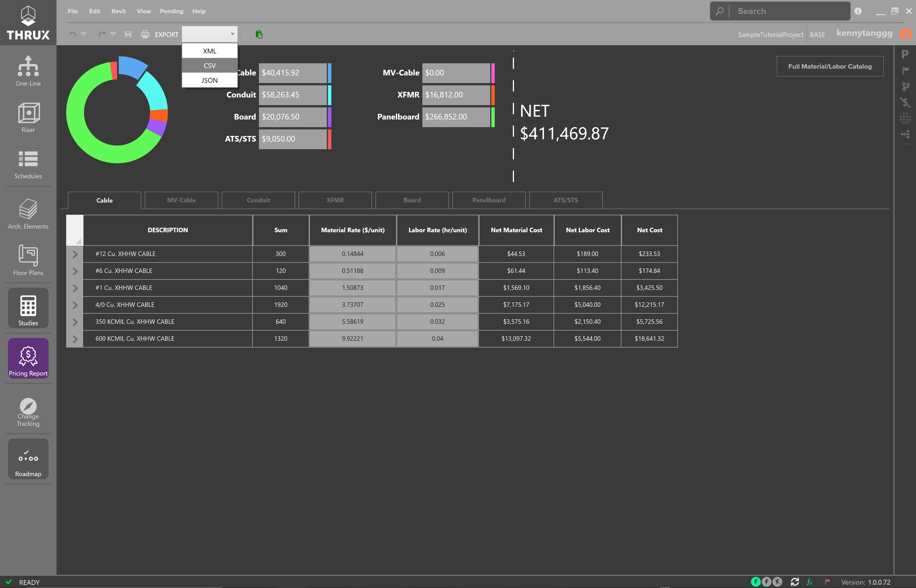The image size is (916, 588).
Task: Choose CSV export format
Action: point(210,66)
